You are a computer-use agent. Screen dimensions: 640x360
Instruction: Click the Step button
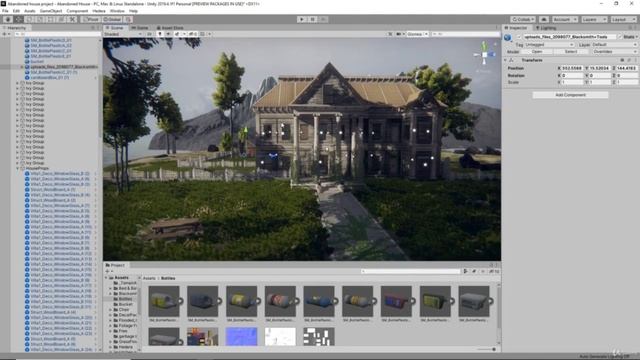pos(323,19)
